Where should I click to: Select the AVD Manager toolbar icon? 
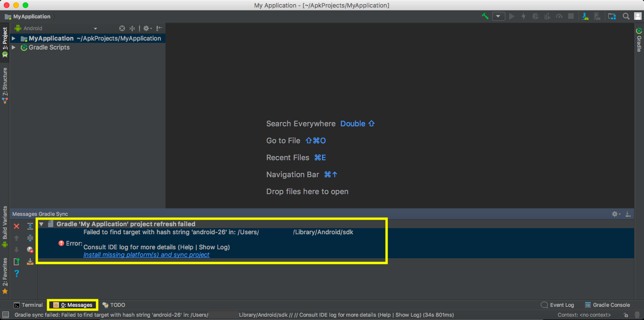coord(598,16)
